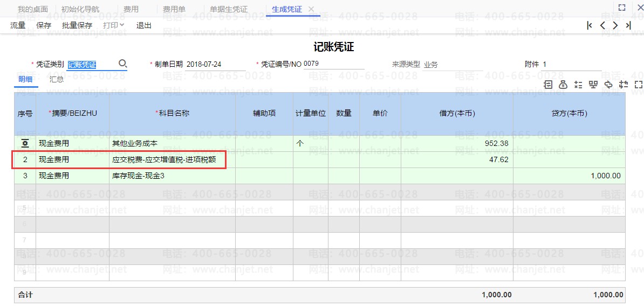Click the row settings gear icon in row 1

25,143
